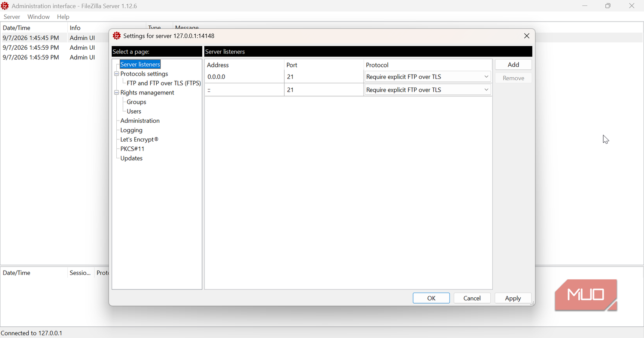Open the Updates settings page
This screenshot has width=644, height=338.
pos(131,159)
